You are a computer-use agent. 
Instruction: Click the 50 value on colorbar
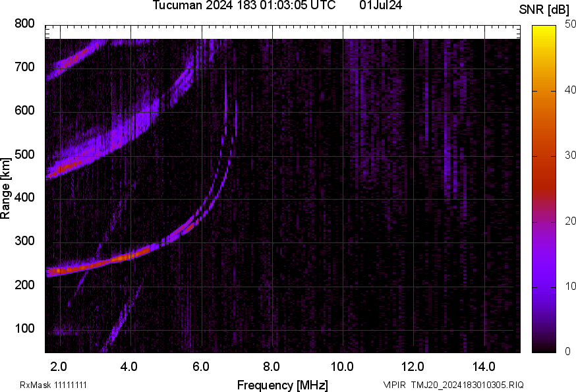[x=570, y=24]
